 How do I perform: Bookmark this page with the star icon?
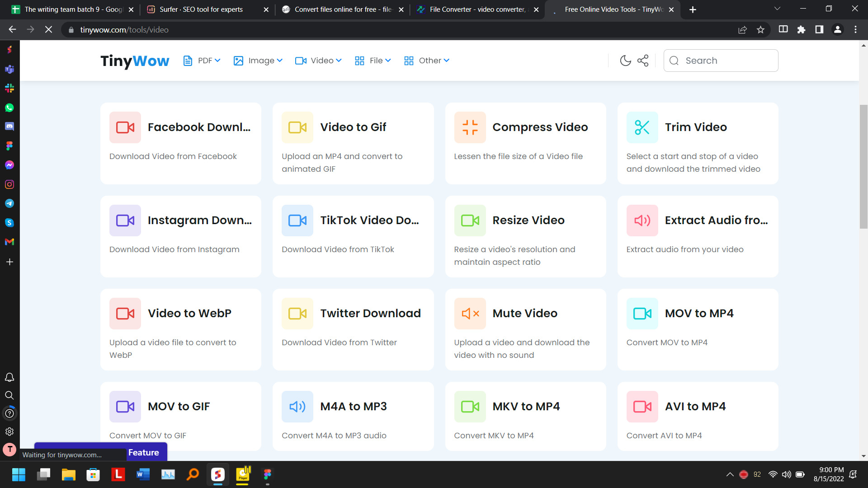760,30
